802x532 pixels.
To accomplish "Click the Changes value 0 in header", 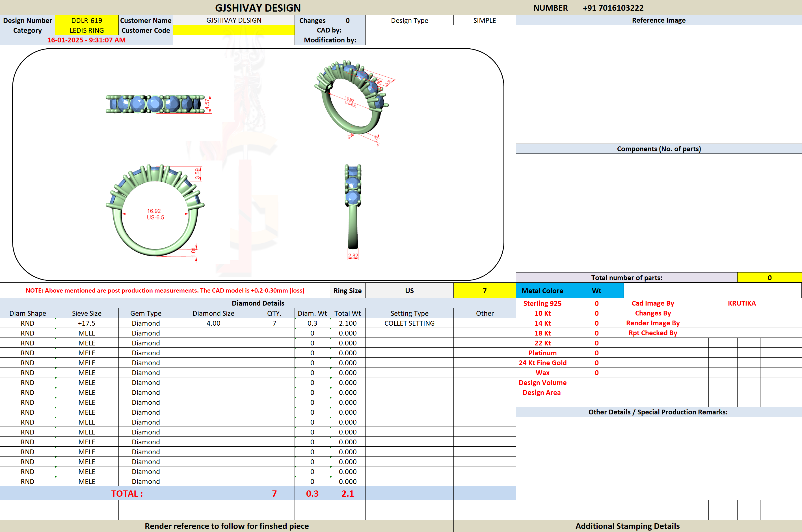I will click(x=347, y=20).
